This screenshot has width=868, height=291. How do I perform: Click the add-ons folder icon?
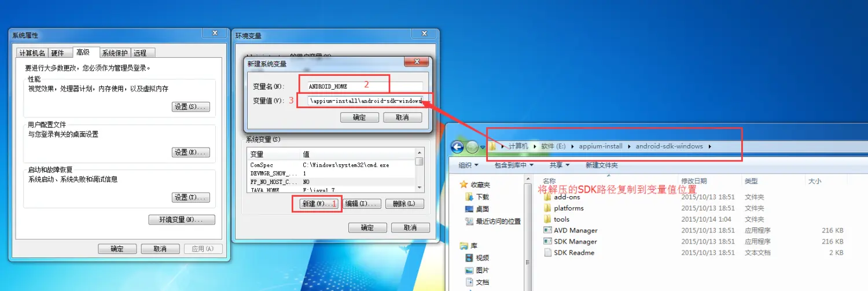(547, 197)
